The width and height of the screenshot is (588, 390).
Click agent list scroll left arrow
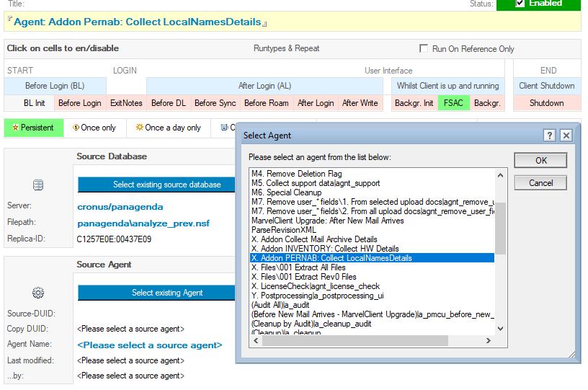point(256,341)
